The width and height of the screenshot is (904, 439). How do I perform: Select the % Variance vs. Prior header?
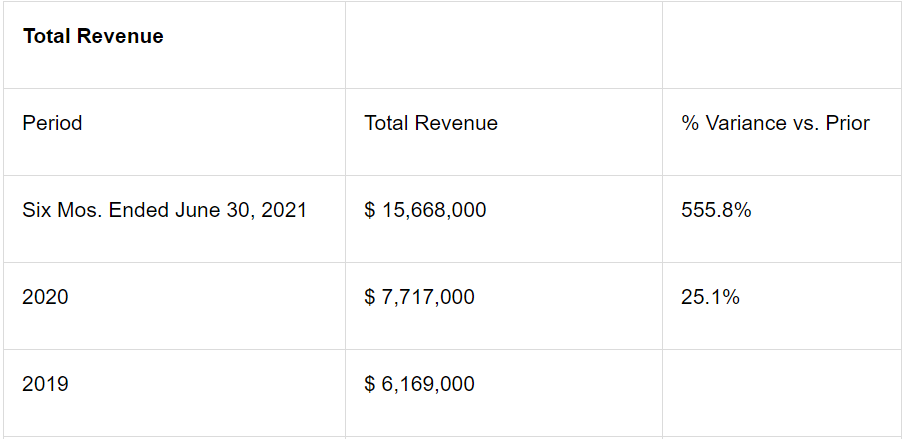[775, 124]
